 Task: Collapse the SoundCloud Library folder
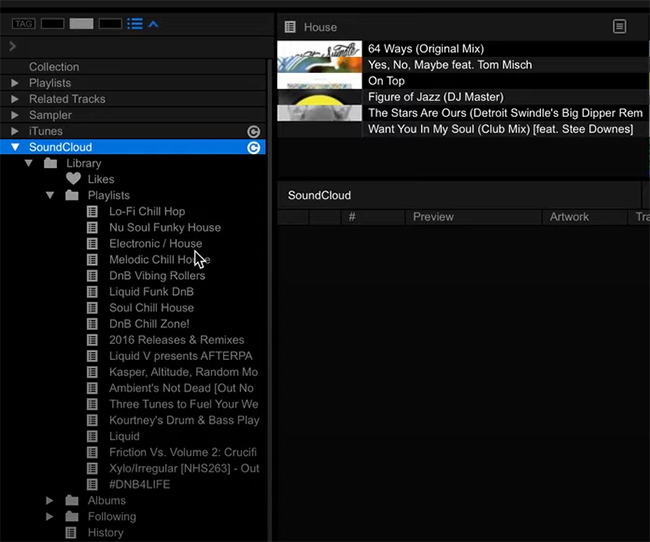[29, 163]
